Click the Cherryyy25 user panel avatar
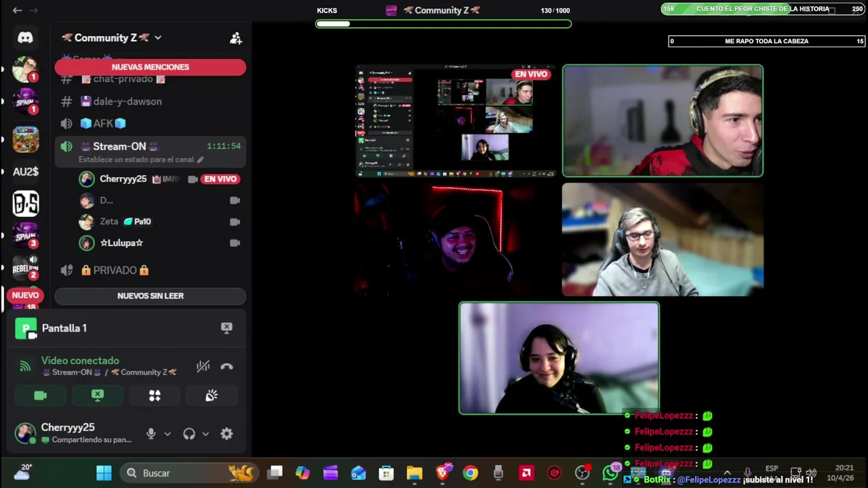 click(25, 433)
